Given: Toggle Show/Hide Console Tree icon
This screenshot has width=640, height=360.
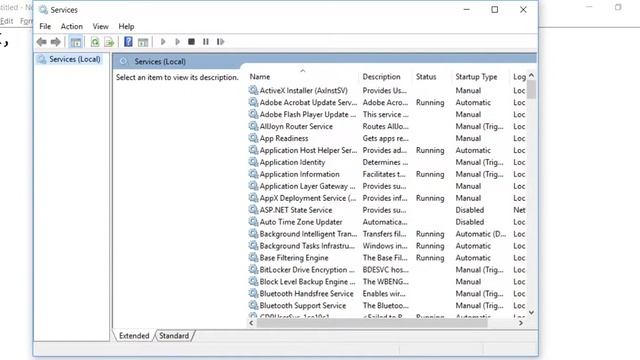Looking at the screenshot, I should (x=76, y=42).
